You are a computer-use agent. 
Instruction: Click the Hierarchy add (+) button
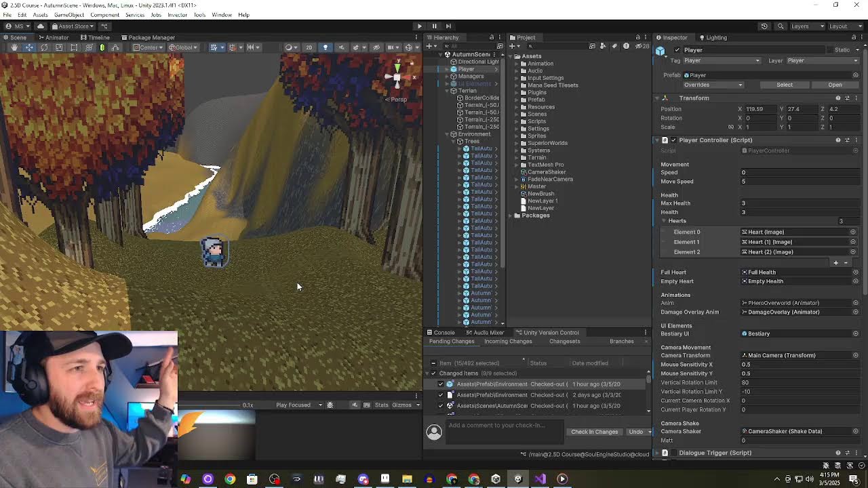click(x=430, y=46)
